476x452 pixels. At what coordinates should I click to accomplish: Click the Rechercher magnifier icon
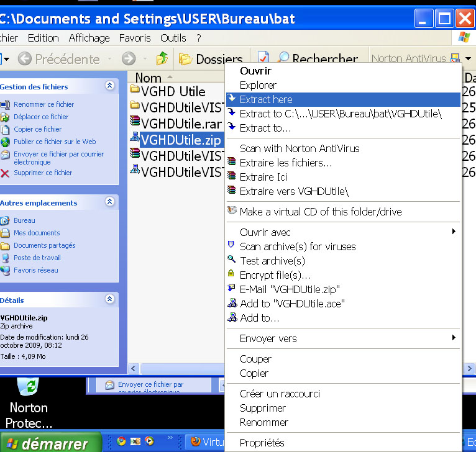click(x=283, y=59)
